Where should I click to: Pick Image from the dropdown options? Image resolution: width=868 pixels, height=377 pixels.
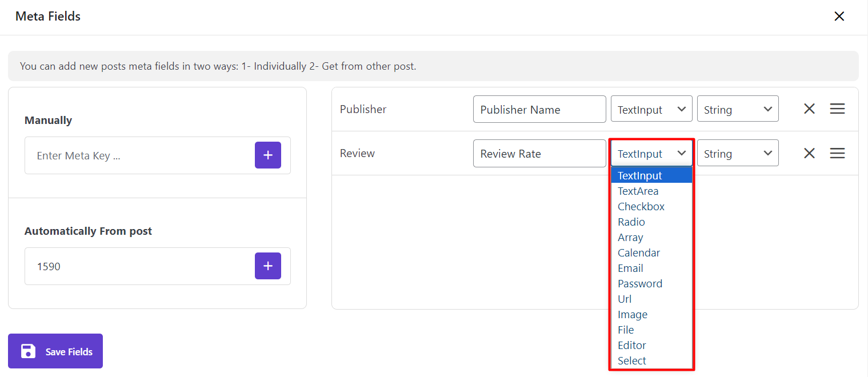[x=633, y=315]
